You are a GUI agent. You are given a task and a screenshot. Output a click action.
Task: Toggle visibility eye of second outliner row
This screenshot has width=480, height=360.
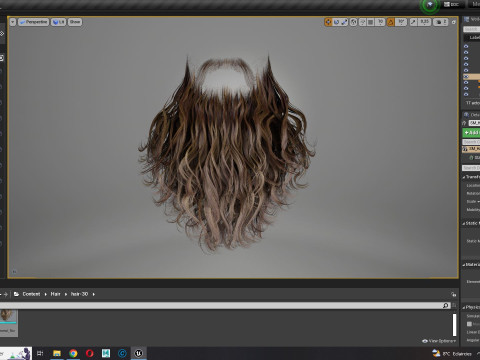(x=466, y=52)
